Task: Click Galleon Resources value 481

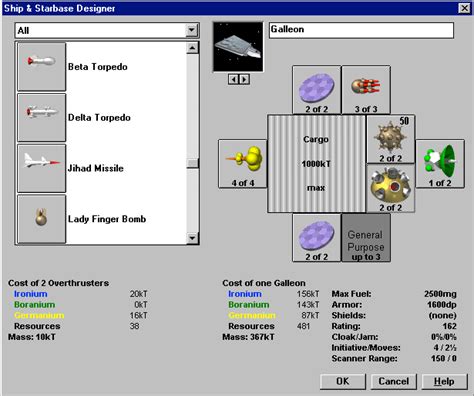Action: point(303,326)
